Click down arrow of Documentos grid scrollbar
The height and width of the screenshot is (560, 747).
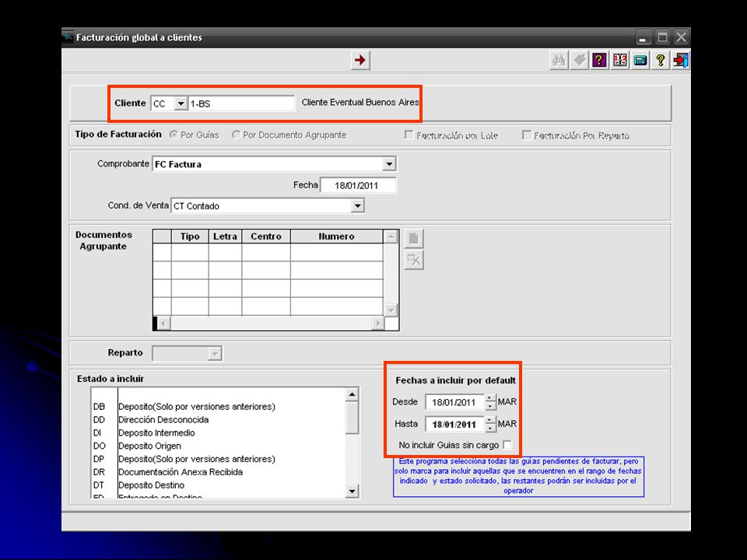coord(391,310)
